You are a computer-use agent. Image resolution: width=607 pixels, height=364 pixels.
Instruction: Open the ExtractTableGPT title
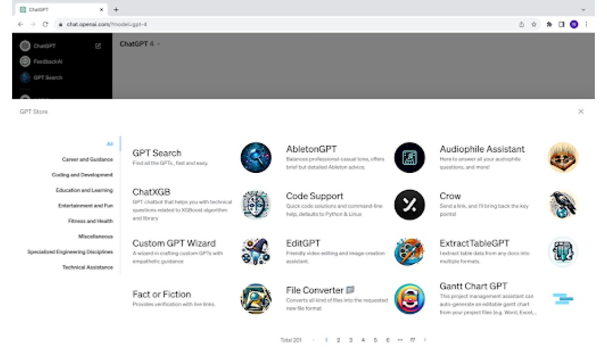pyautogui.click(x=474, y=243)
